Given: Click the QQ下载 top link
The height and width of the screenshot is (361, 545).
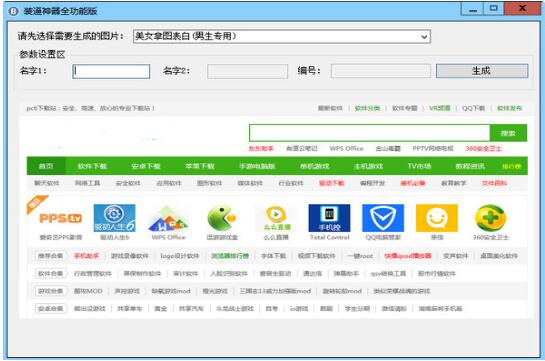Looking at the screenshot, I should coord(473,108).
